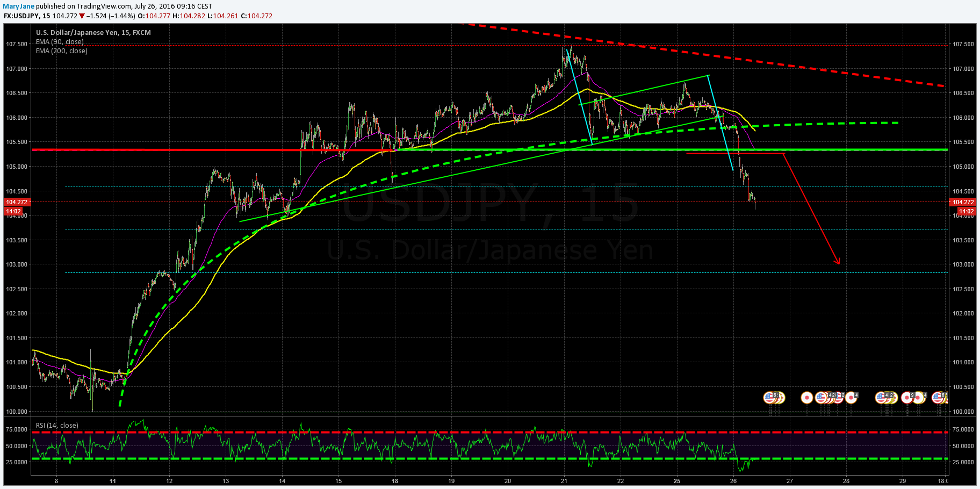980x489 pixels.
Task: Click the U.S. Dollar/Japanese Yen, 15, FXCM chart title
Action: click(x=93, y=33)
